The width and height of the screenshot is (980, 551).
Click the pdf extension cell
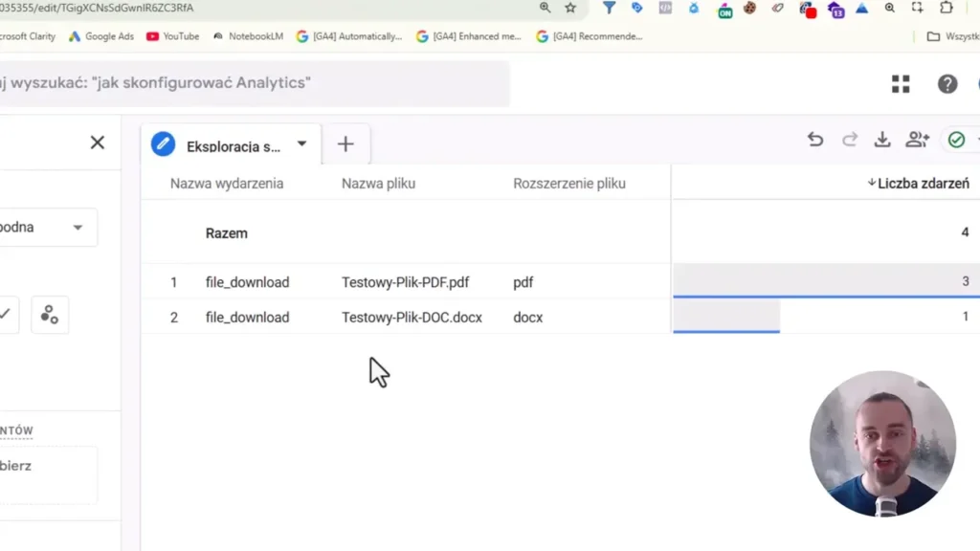pos(523,282)
